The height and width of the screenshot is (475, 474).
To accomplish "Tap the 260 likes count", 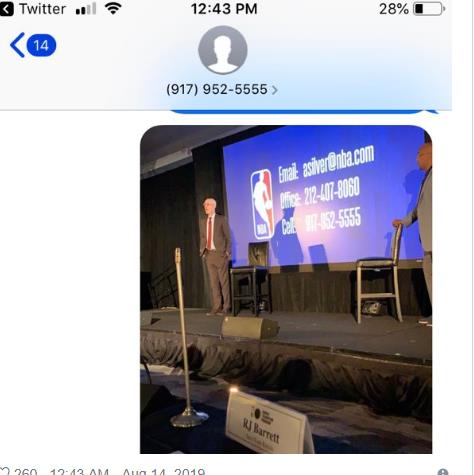I will pyautogui.click(x=26, y=472).
